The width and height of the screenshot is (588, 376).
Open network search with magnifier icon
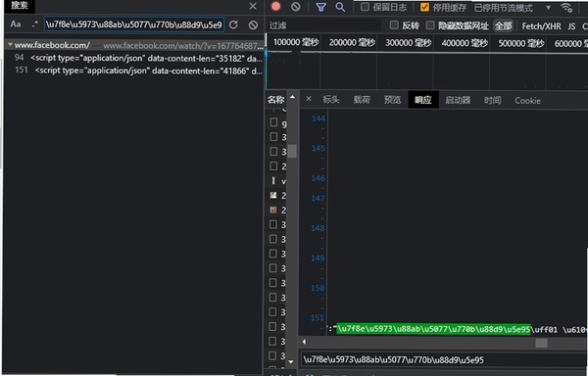[x=340, y=7]
